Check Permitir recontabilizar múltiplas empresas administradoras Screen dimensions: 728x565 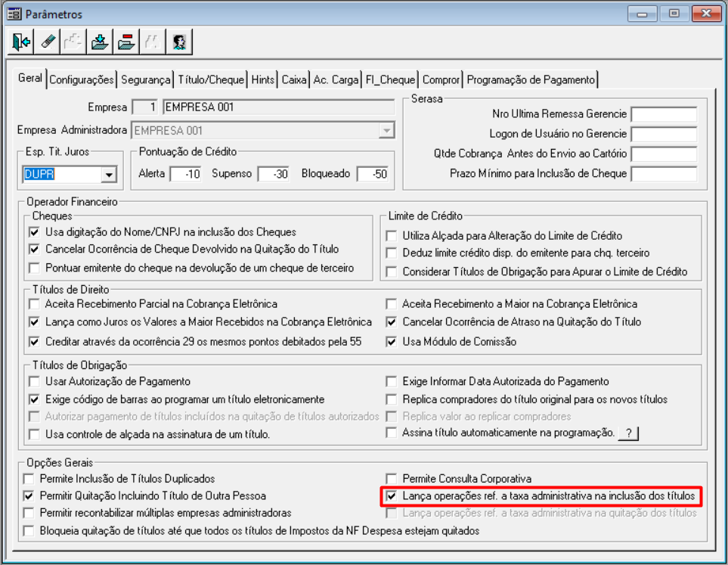[29, 514]
